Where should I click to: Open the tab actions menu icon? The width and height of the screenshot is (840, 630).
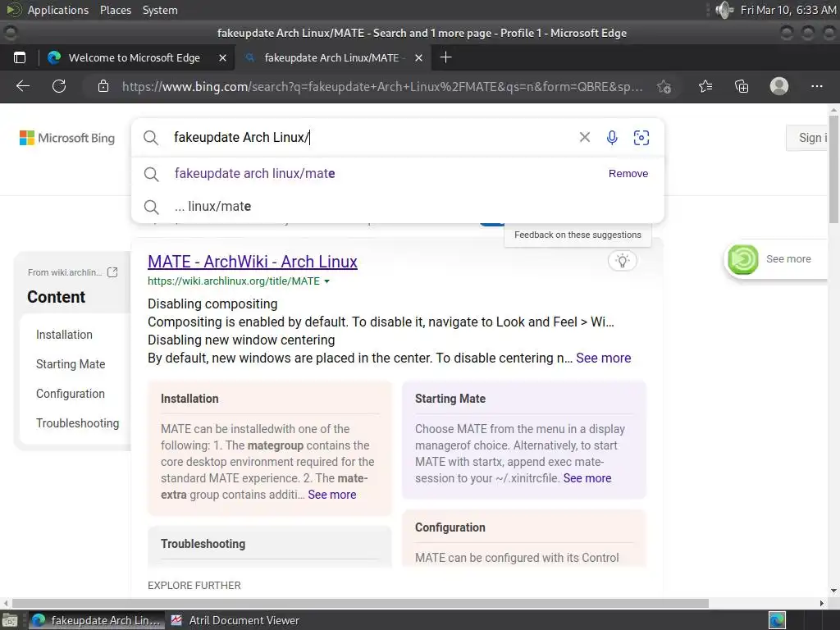[20, 58]
